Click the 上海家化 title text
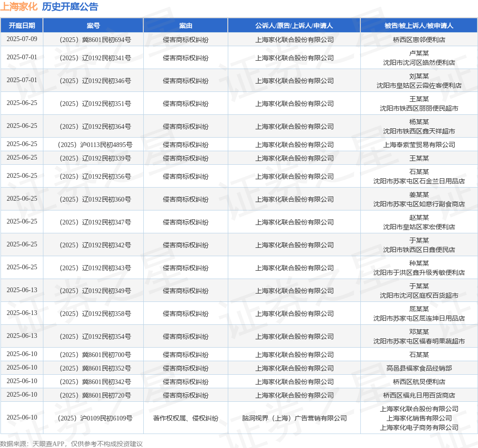478x448 pixels. pyautogui.click(x=19, y=7)
